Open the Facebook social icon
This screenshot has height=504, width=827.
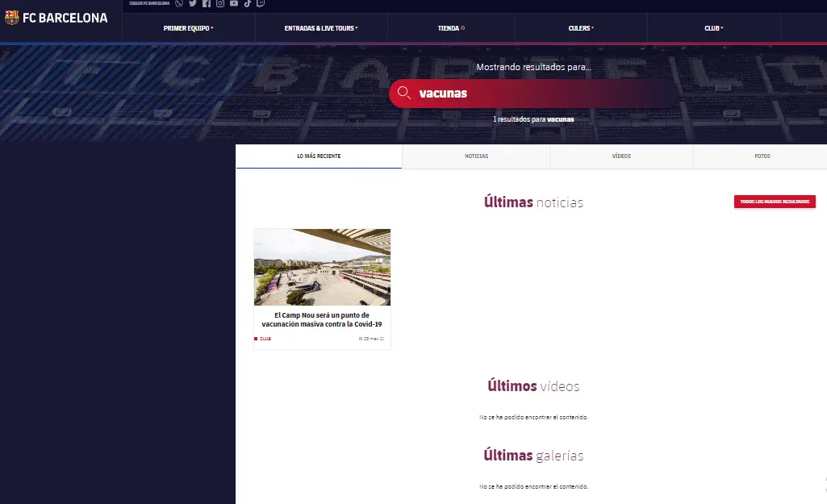tap(207, 3)
